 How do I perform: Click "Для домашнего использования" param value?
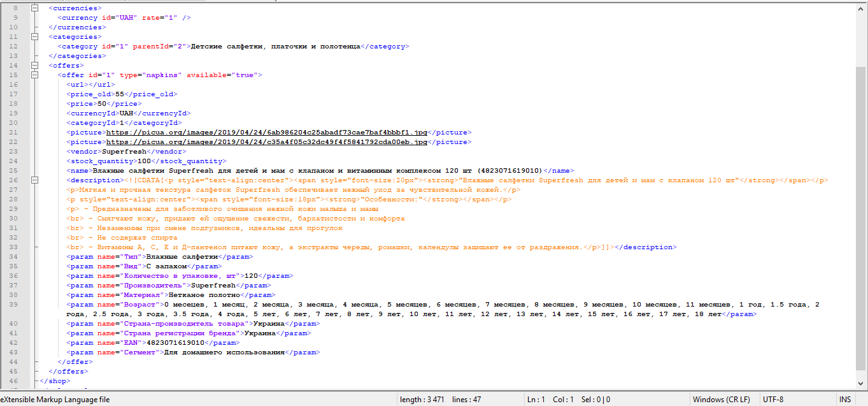(224, 352)
